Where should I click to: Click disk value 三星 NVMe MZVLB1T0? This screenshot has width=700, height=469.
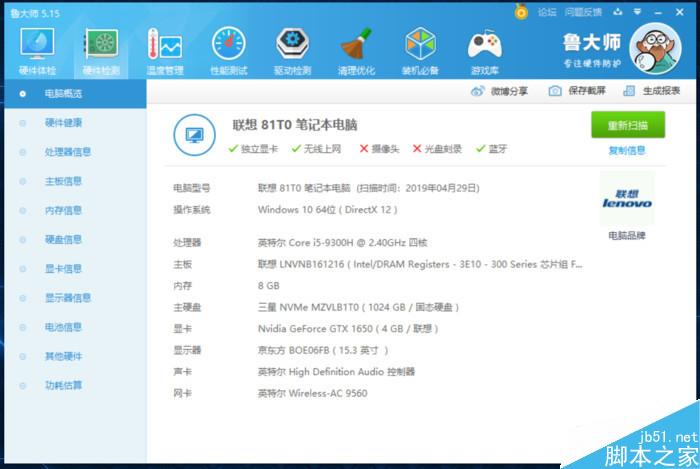358,307
